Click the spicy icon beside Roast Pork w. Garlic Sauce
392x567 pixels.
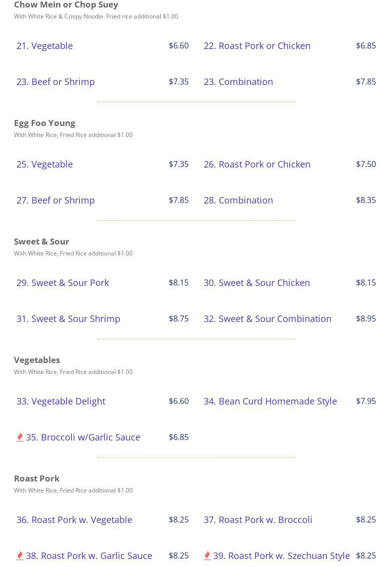coord(20,556)
